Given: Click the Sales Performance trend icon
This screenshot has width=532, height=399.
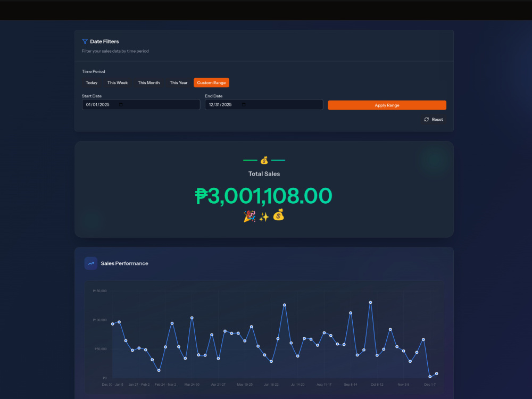Looking at the screenshot, I should [x=91, y=263].
